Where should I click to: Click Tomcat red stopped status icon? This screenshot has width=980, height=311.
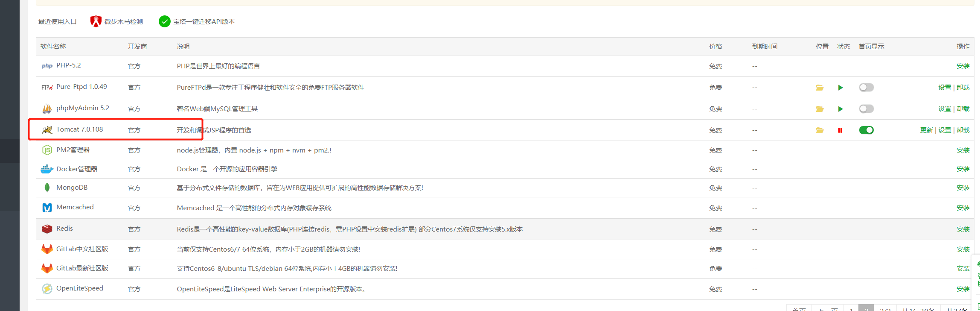point(840,130)
